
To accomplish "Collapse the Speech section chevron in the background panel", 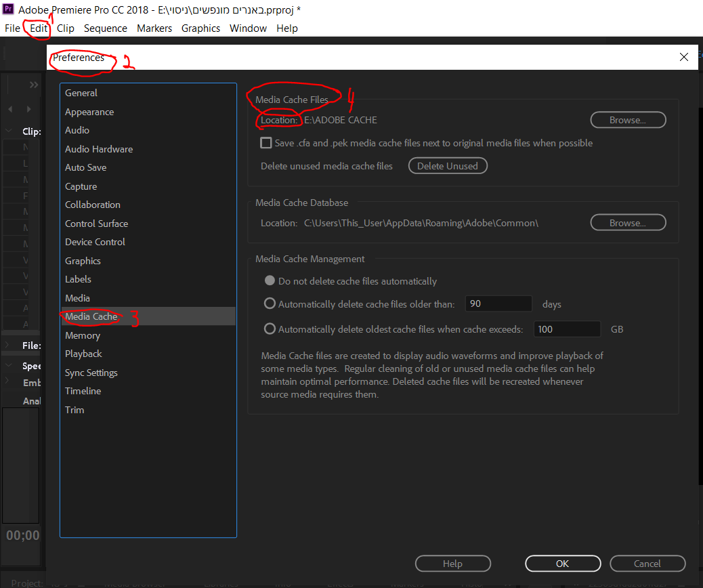I will pyautogui.click(x=9, y=365).
